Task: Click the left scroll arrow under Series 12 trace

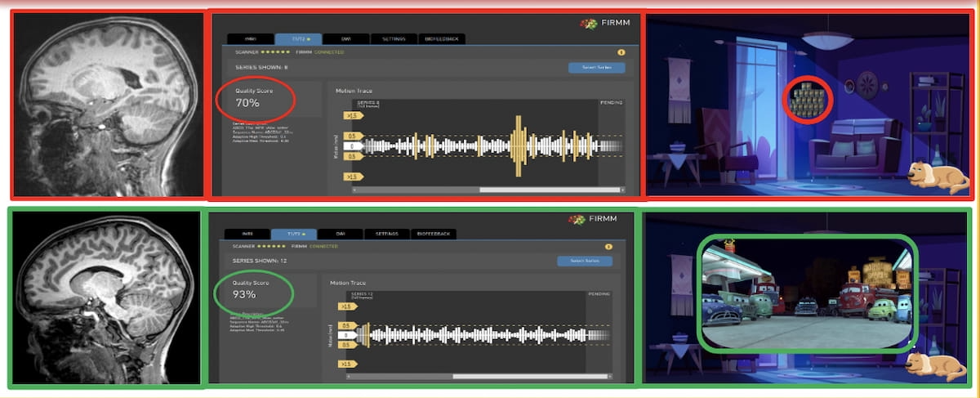Action: click(x=349, y=377)
